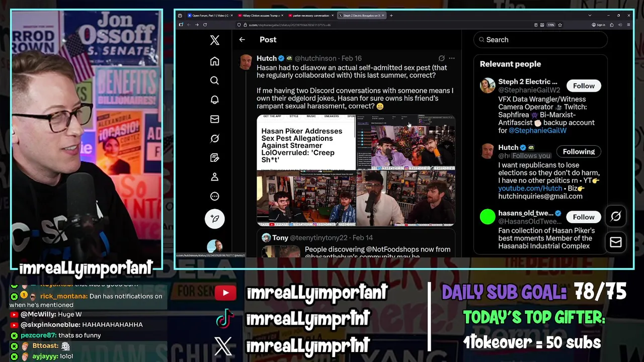Click browser forward arrow
This screenshot has height=362, width=644.
pyautogui.click(x=197, y=25)
